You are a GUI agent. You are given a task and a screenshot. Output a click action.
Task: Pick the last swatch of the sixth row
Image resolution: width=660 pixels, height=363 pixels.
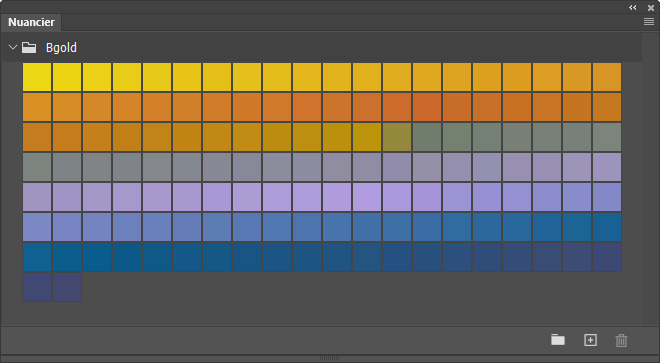click(607, 227)
